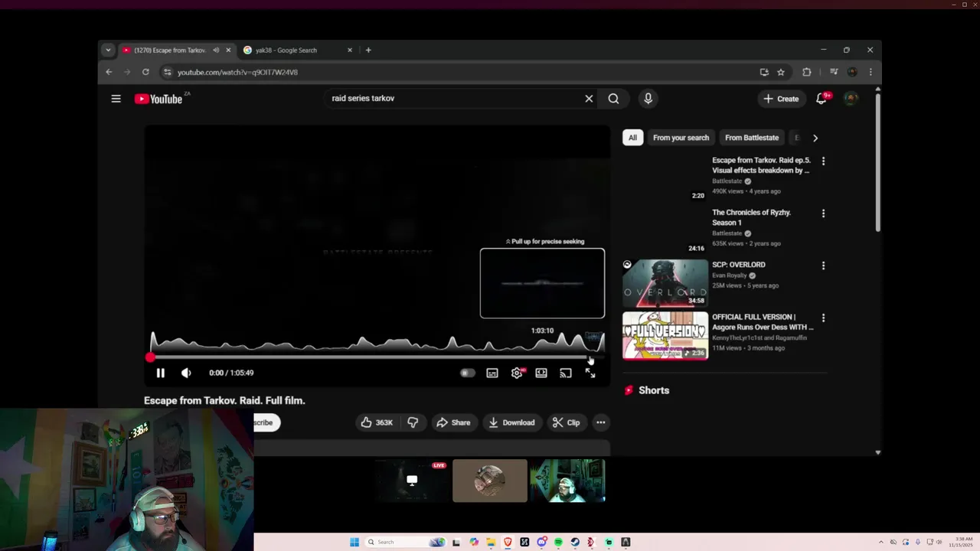The width and height of the screenshot is (980, 551).
Task: Seek to the end of the progress bar
Action: pyautogui.click(x=603, y=357)
